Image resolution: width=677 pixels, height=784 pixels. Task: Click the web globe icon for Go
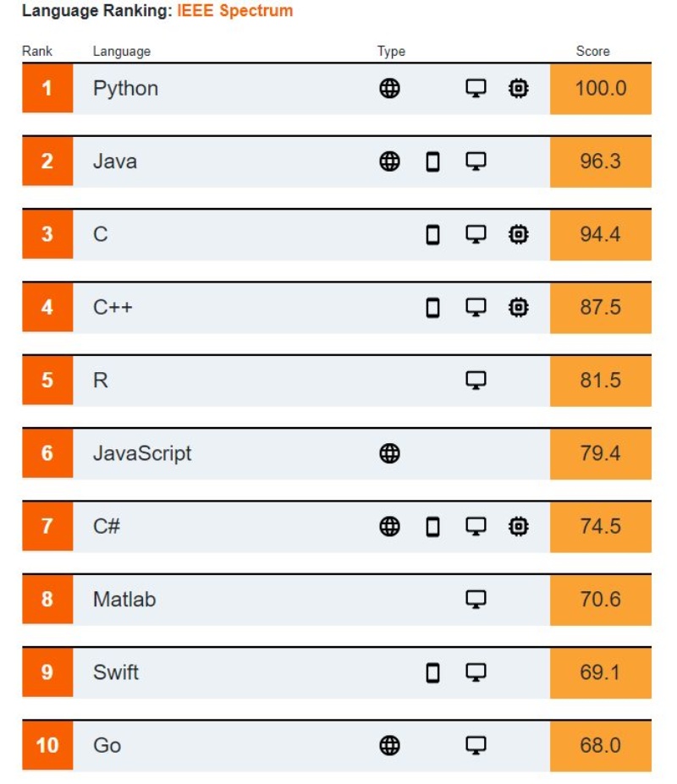coord(389,745)
